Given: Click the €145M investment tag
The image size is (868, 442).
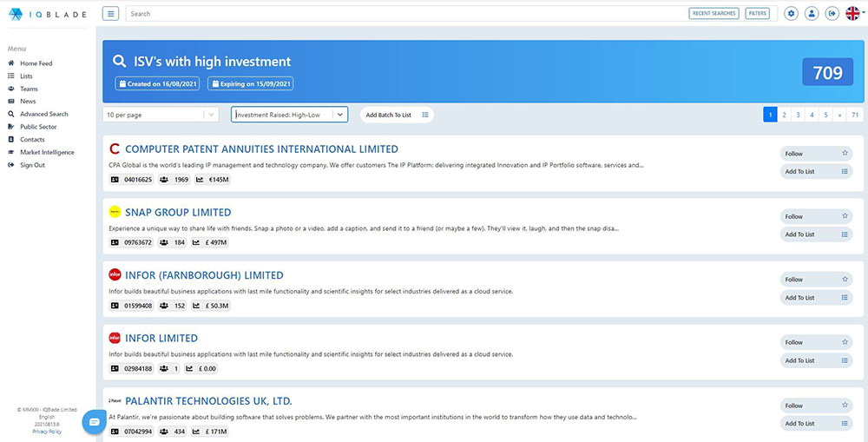Looking at the screenshot, I should 213,180.
